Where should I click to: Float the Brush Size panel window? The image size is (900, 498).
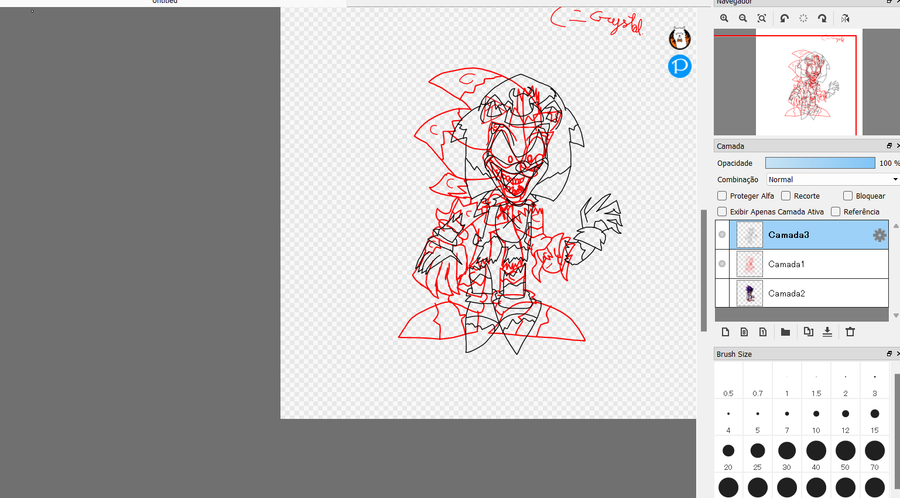[x=889, y=354]
